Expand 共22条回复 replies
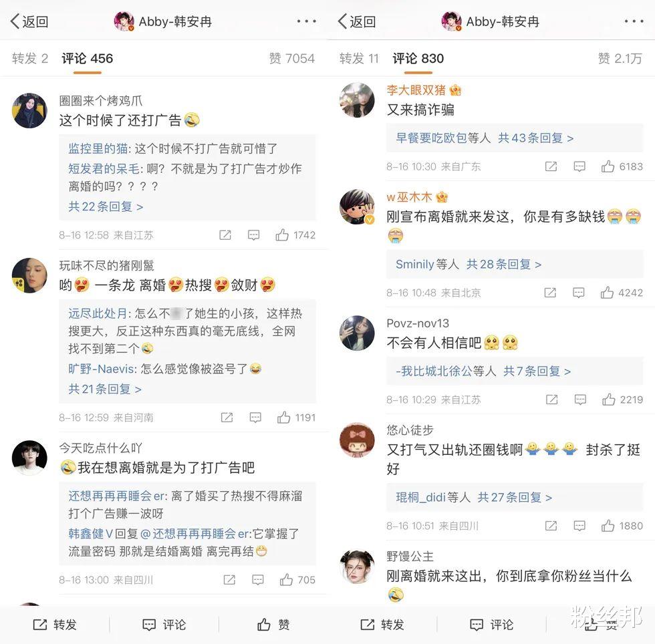This screenshot has width=655, height=644. point(106,206)
